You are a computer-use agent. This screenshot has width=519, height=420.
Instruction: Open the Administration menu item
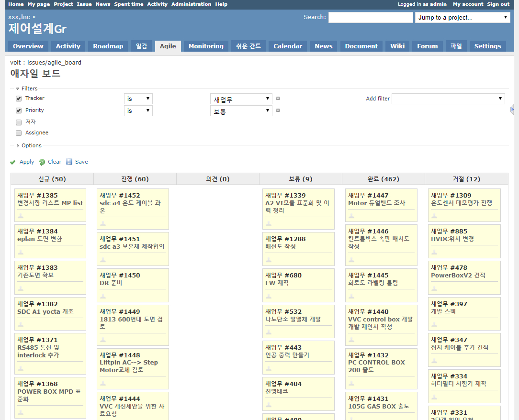191,4
